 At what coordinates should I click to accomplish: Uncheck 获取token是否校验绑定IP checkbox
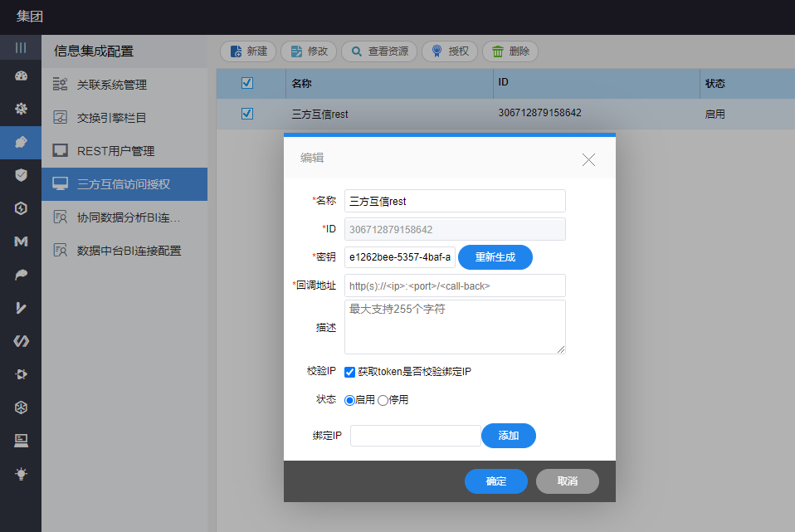(x=350, y=372)
